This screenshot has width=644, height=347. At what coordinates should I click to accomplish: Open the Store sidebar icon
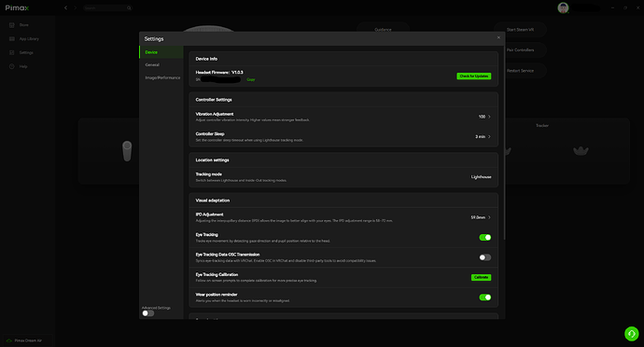[11, 25]
